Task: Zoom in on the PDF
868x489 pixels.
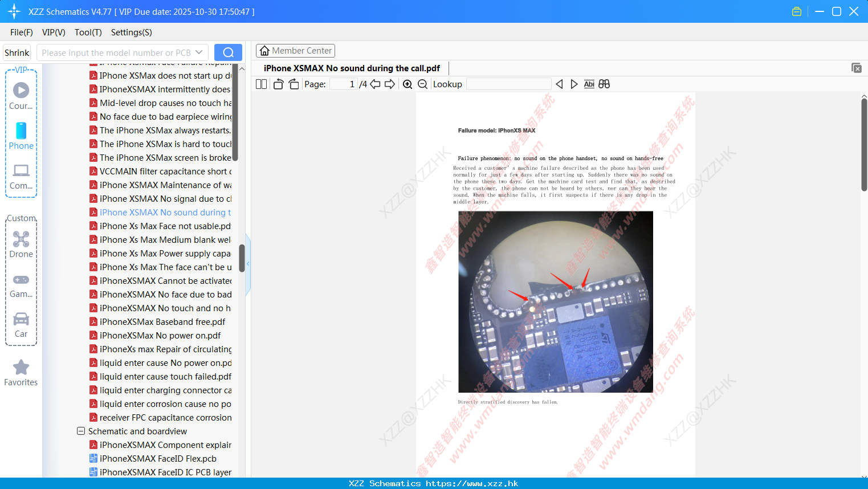Action: point(407,84)
